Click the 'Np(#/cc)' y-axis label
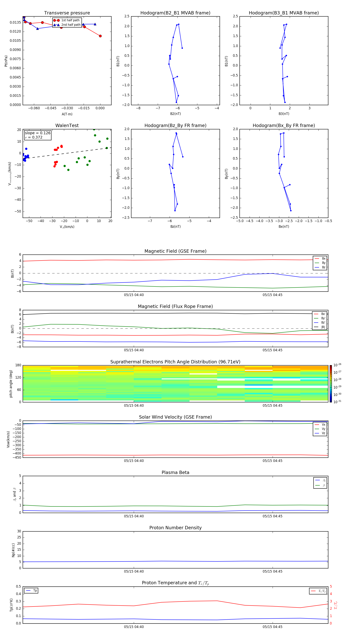Image resolution: width=351 pixels, height=644 pixels. click(13, 550)
